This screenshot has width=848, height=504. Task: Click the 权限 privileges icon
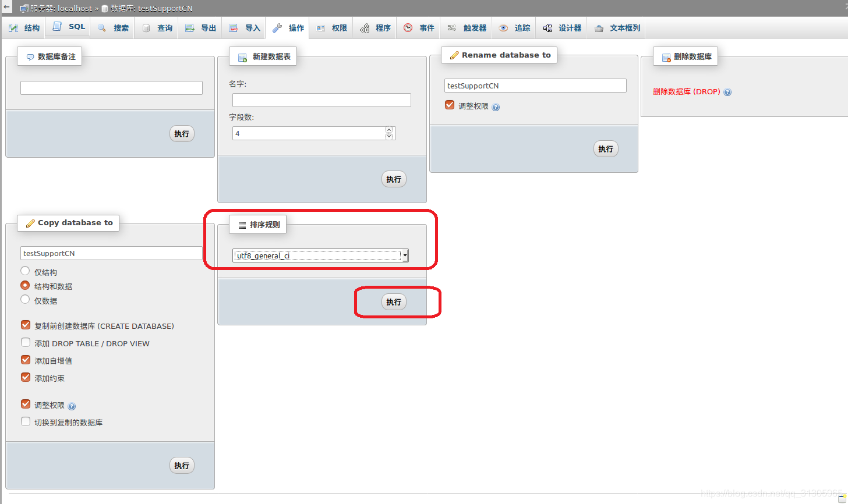click(321, 28)
